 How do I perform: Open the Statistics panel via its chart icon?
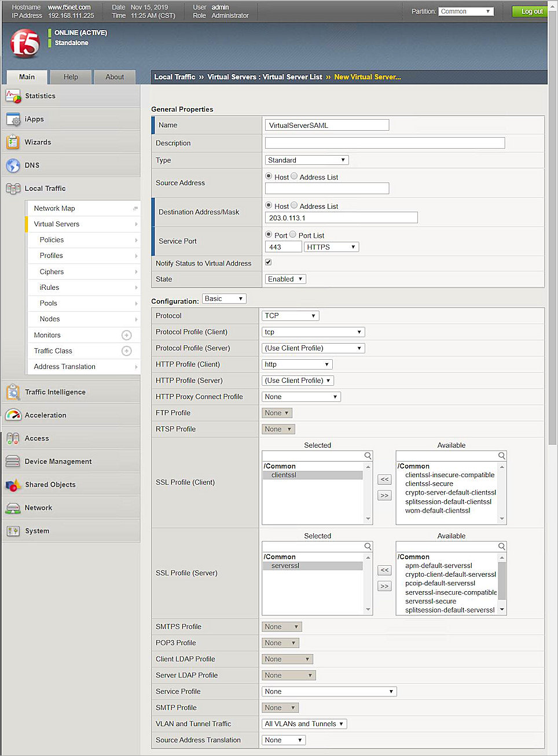[x=13, y=95]
